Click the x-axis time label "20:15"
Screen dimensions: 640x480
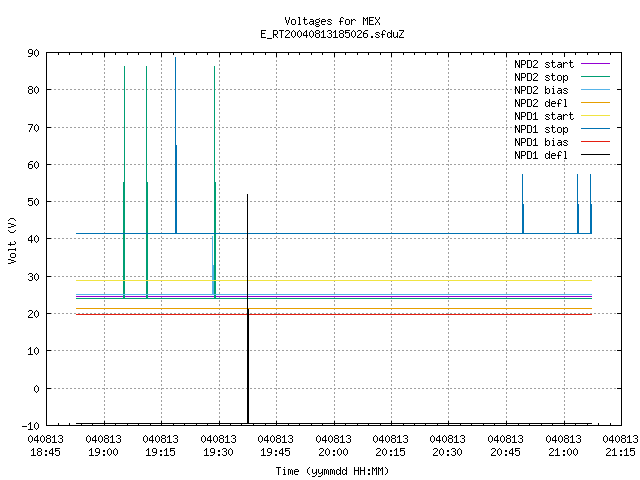pyautogui.click(x=391, y=453)
